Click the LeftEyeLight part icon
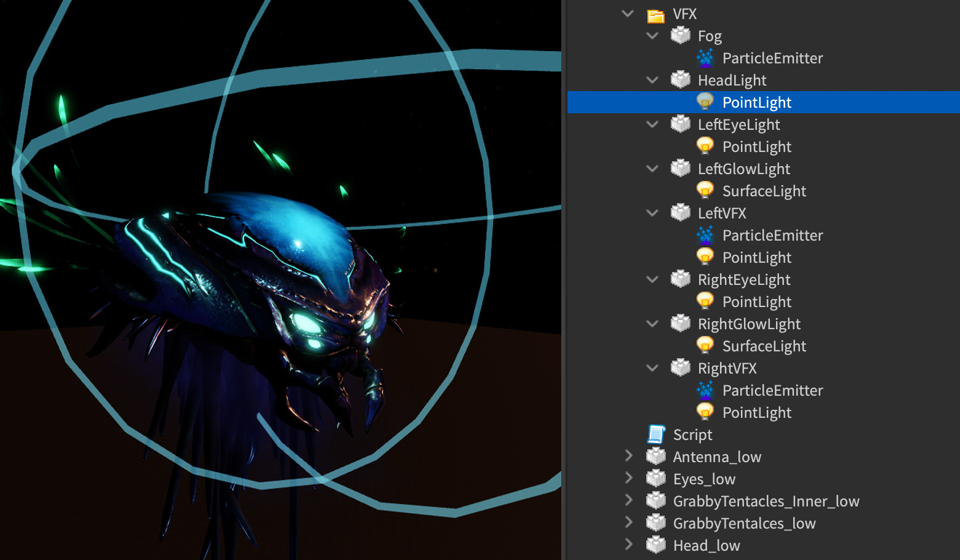Image resolution: width=960 pixels, height=560 pixels. click(x=681, y=124)
